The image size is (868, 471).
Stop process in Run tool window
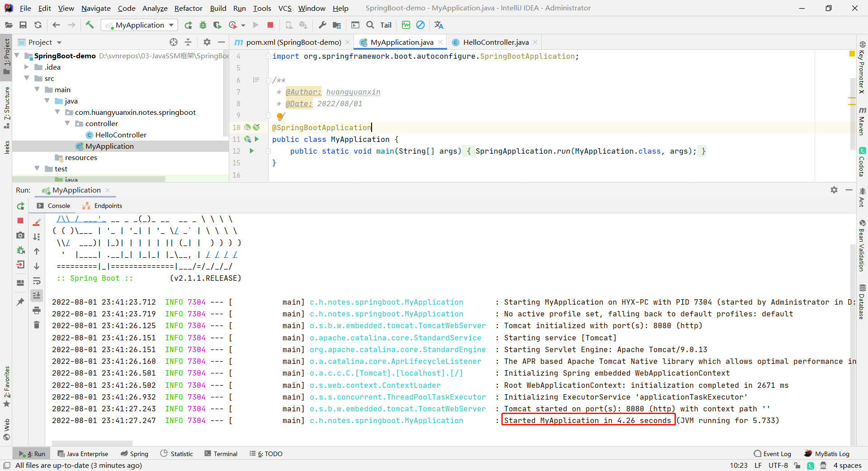coord(20,221)
